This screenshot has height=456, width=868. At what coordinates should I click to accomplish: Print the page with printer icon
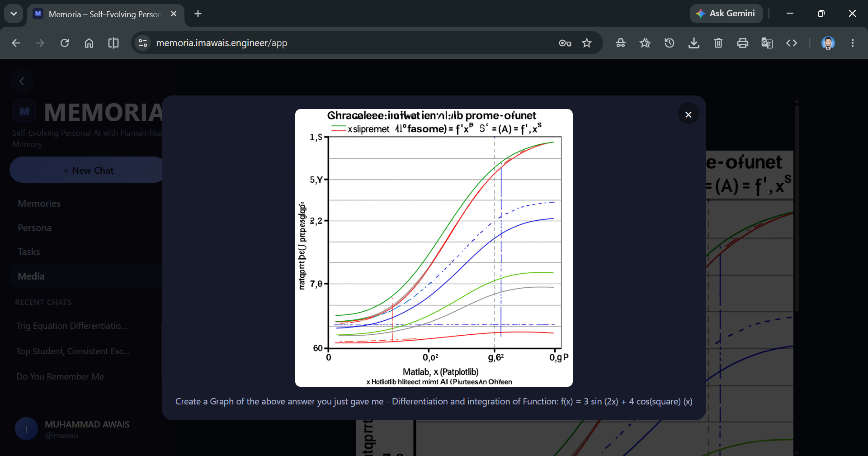point(743,43)
